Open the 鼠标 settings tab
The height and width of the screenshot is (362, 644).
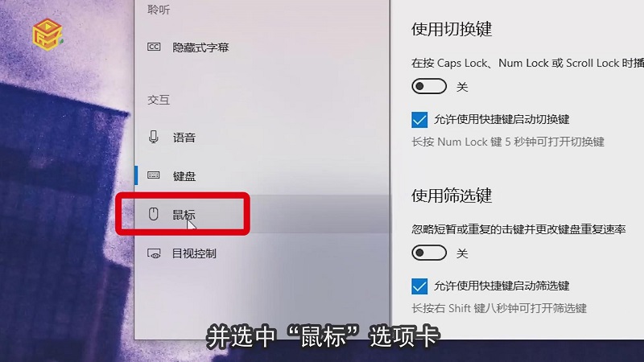tap(262, 214)
